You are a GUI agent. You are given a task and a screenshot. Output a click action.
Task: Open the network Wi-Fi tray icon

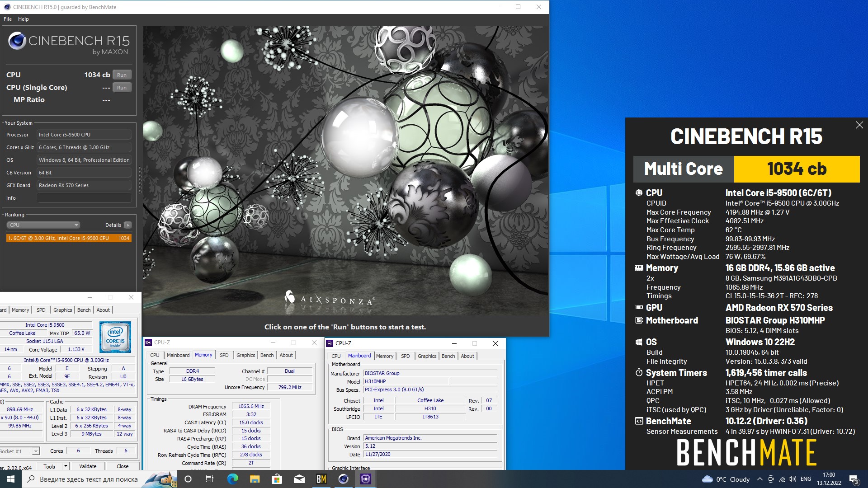[782, 479]
